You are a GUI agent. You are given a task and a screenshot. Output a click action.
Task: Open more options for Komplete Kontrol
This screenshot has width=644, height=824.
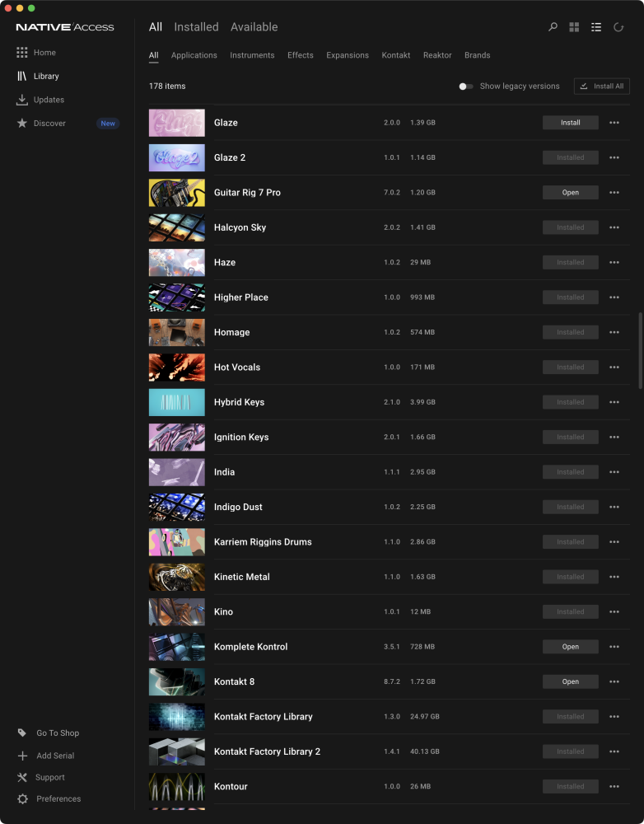[x=614, y=647]
